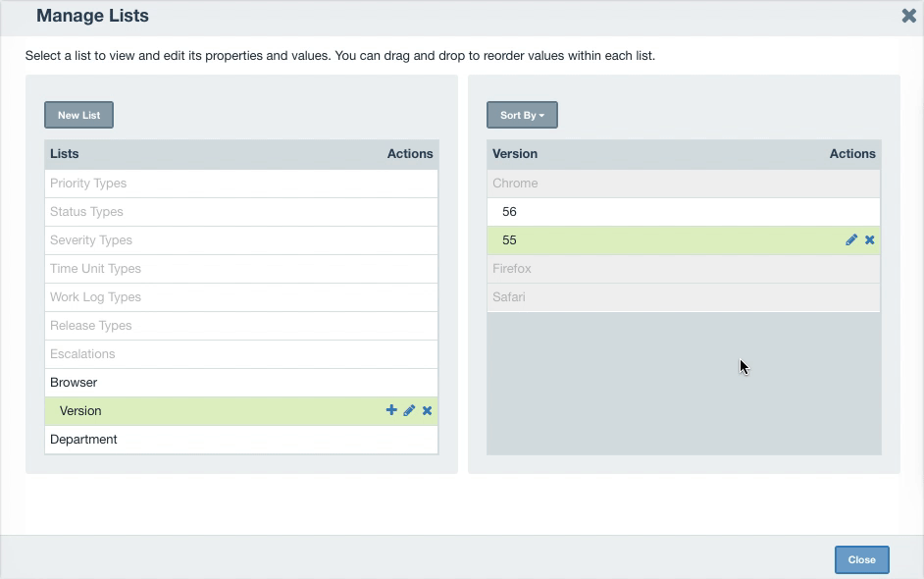The width and height of the screenshot is (924, 579).
Task: Edit the value 55 with the pencil icon
Action: 851,239
